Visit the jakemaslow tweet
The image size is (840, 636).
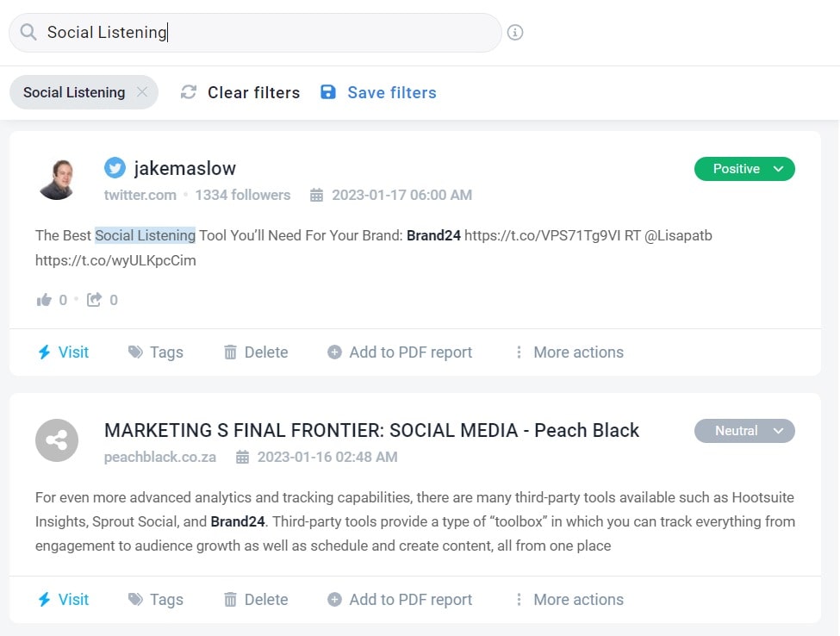(63, 352)
